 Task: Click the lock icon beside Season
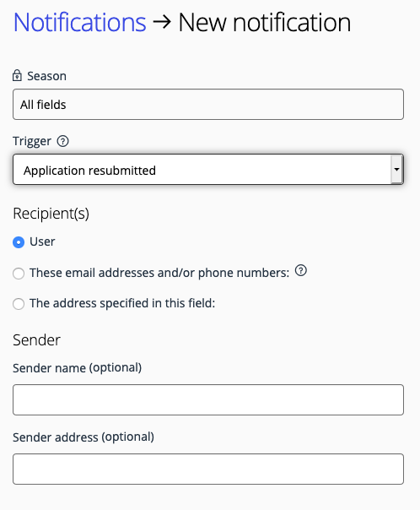(17, 75)
